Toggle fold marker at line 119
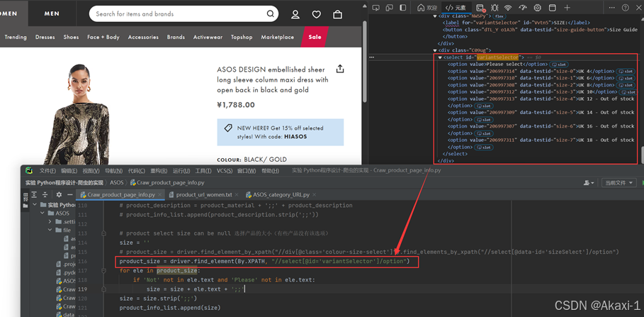Viewport: 644px width, 317px height. click(x=103, y=289)
